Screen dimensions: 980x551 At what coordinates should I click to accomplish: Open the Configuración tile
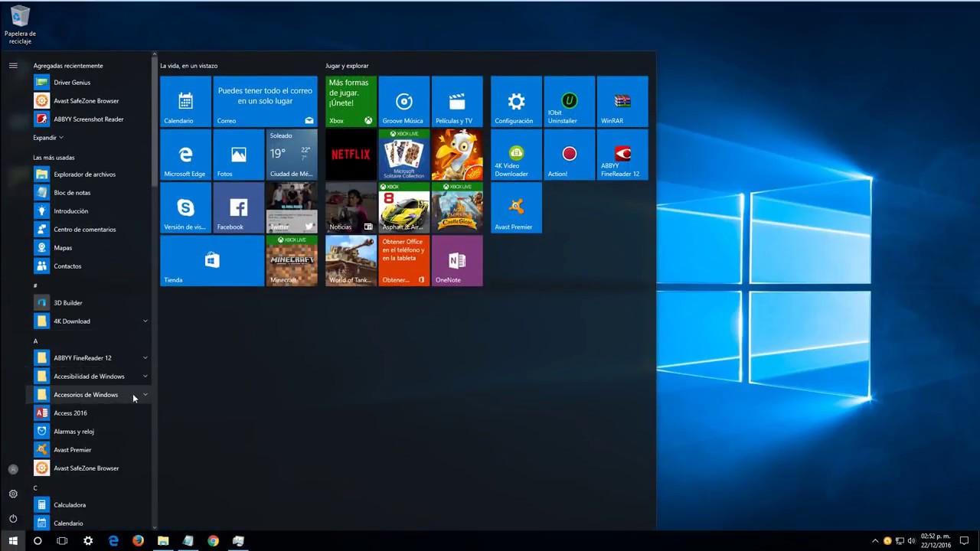[516, 101]
